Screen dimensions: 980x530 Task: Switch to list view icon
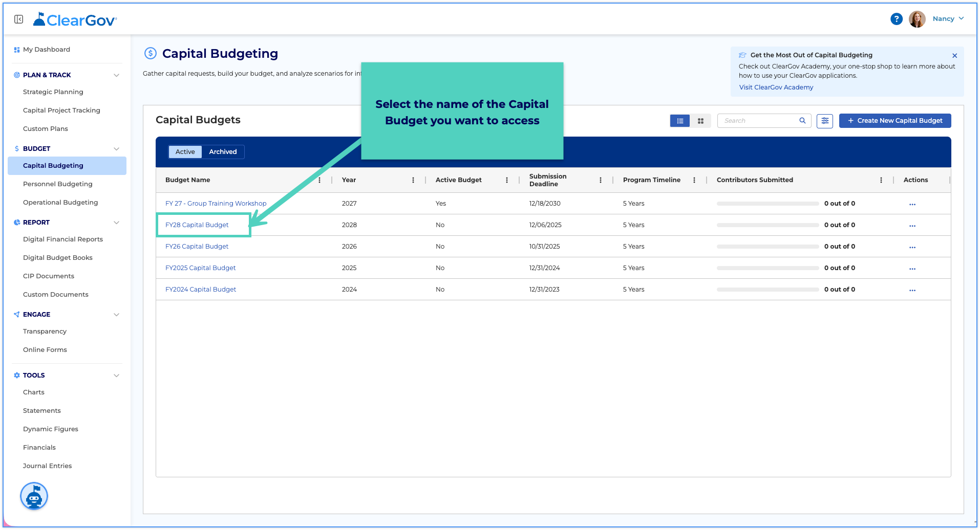tap(680, 121)
